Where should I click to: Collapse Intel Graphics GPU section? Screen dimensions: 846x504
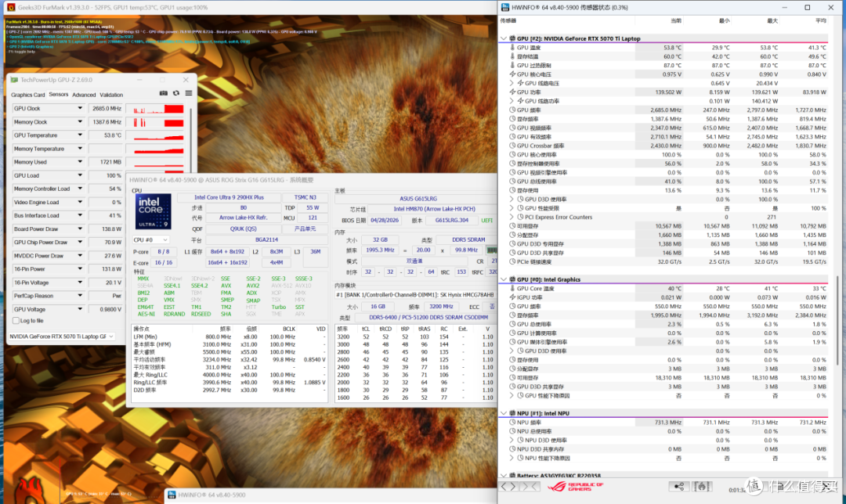click(x=504, y=279)
